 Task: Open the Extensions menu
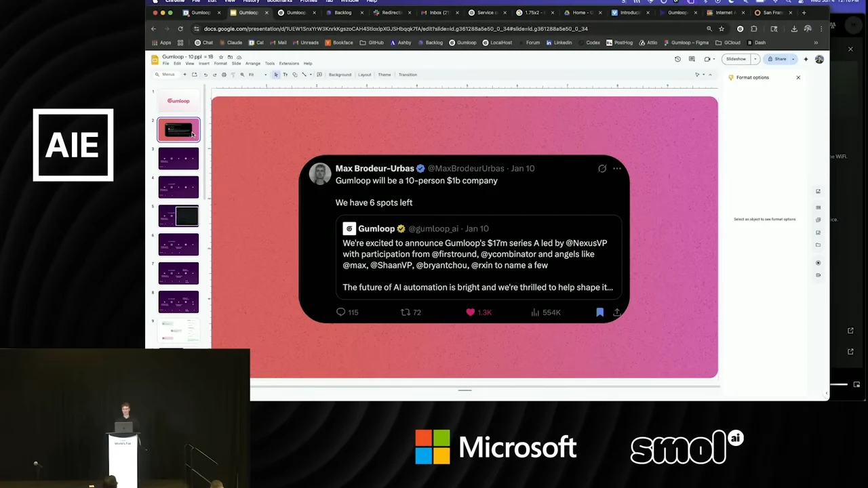pyautogui.click(x=289, y=63)
